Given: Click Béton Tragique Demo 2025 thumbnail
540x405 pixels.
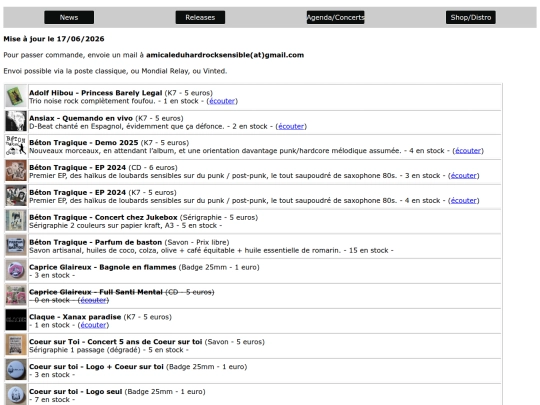Looking at the screenshot, I should pos(16,146).
